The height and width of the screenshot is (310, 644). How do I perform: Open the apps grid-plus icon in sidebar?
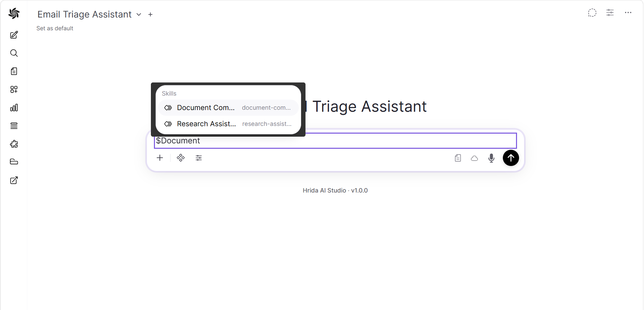pyautogui.click(x=14, y=90)
